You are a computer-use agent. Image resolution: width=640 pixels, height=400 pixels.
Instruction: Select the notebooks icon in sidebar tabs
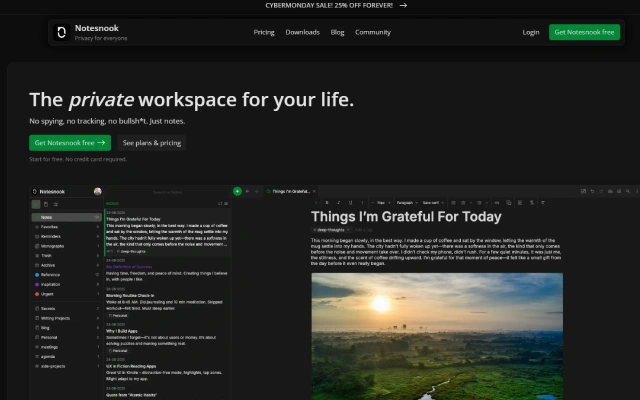[x=46, y=204]
